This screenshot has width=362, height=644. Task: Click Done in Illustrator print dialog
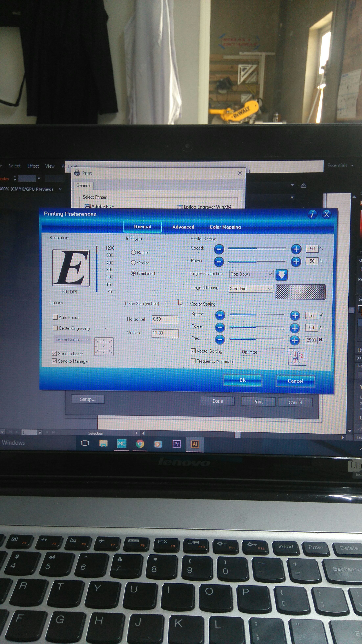coord(217,401)
